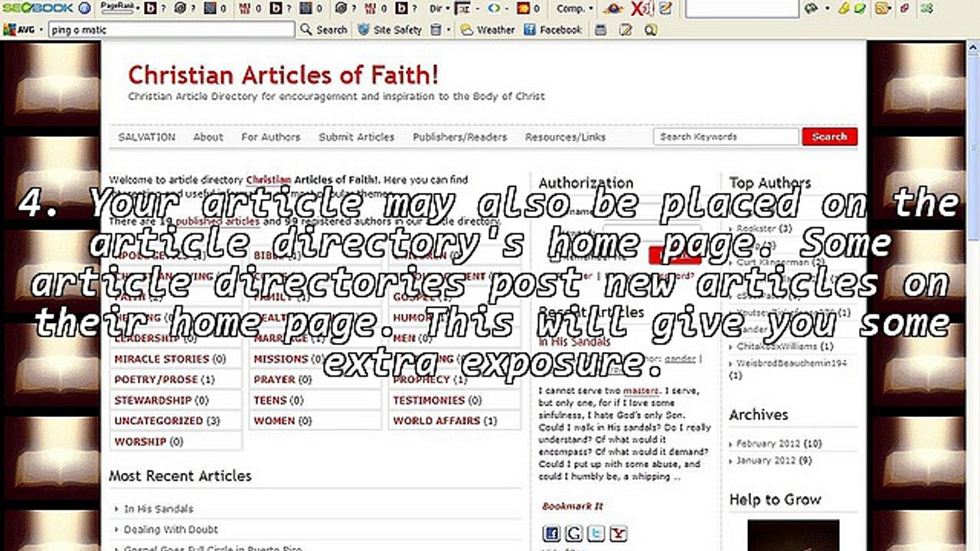This screenshot has width=980, height=551.
Task: Click the red chain link icon
Action: pos(904,8)
